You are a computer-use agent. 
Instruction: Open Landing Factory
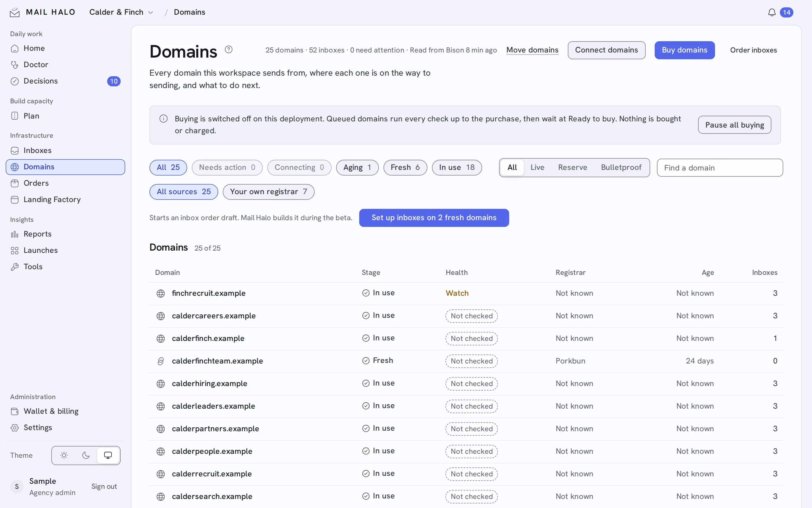click(65, 200)
